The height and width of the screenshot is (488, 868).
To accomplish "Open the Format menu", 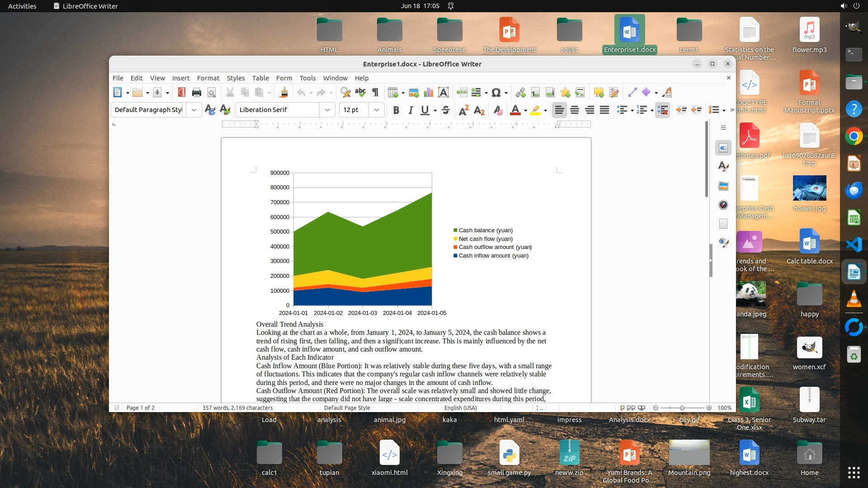I will coord(208,78).
